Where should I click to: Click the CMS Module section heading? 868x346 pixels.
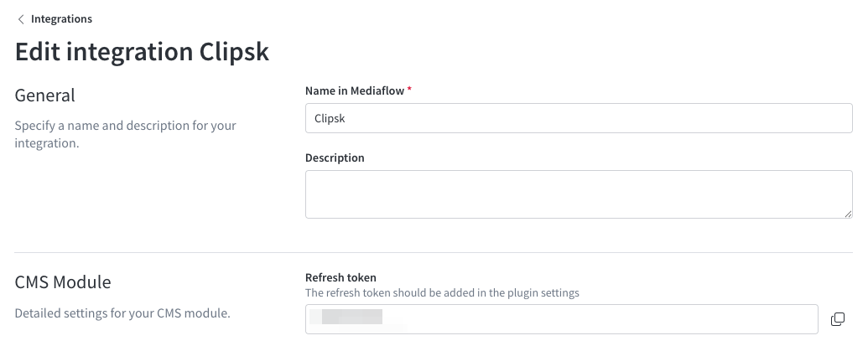[x=63, y=281]
